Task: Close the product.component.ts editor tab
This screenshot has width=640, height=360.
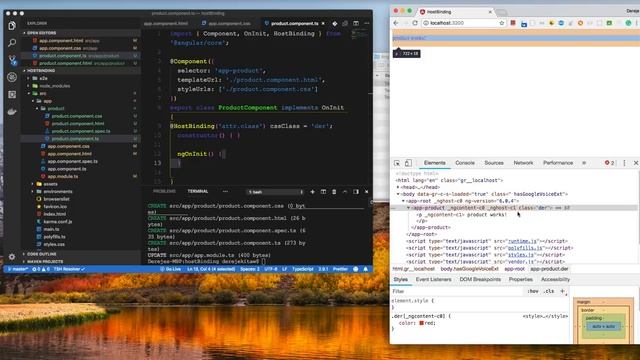Action: point(323,24)
